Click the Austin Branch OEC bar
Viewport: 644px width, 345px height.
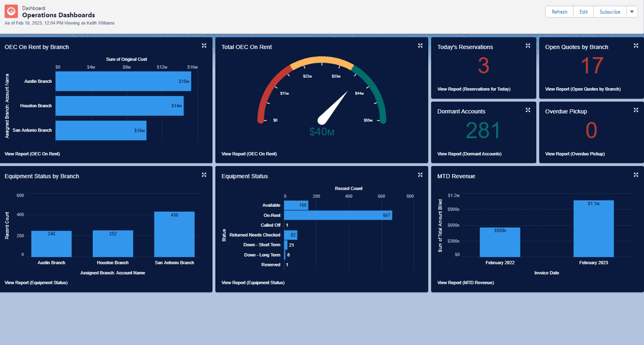pos(123,82)
